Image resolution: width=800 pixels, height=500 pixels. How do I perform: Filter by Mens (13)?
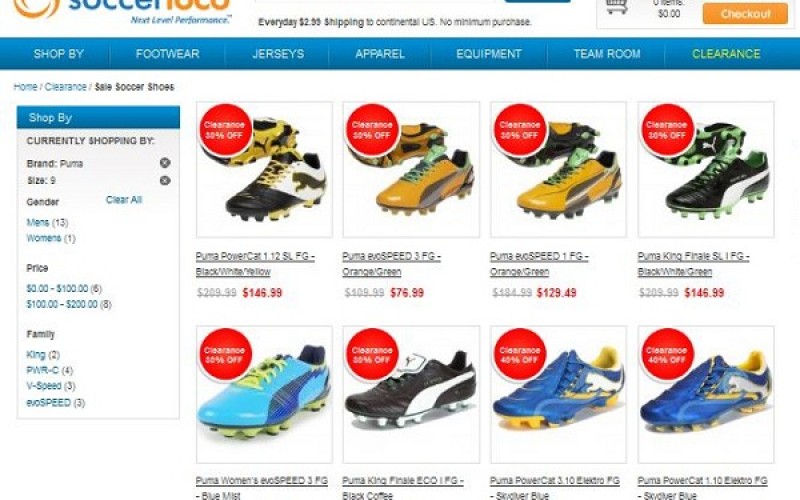pos(47,222)
